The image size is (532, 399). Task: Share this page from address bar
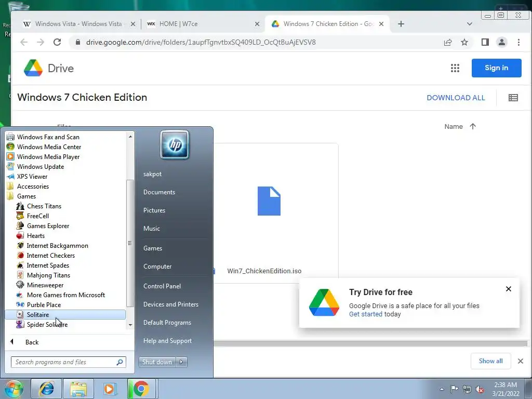pyautogui.click(x=448, y=42)
